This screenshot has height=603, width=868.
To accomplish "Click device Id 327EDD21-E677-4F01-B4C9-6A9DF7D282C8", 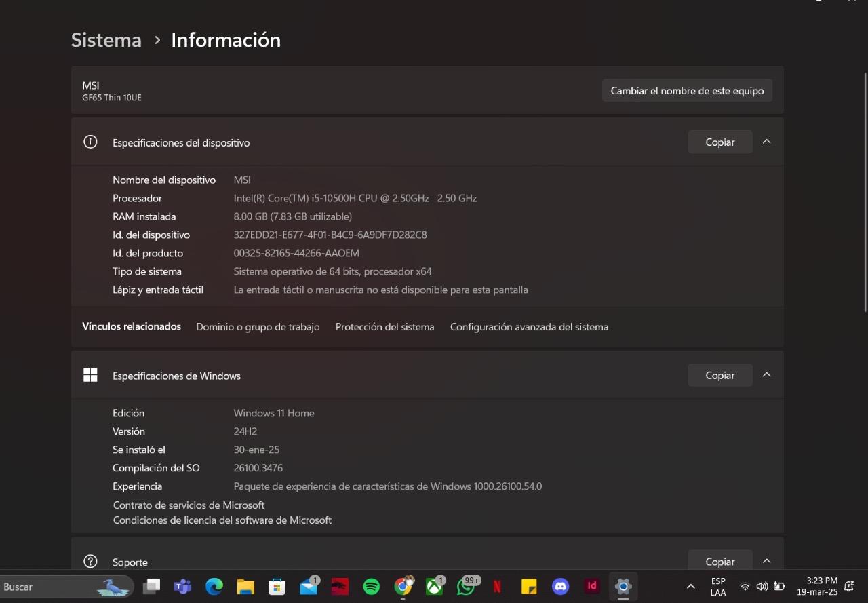I will coord(330,235).
